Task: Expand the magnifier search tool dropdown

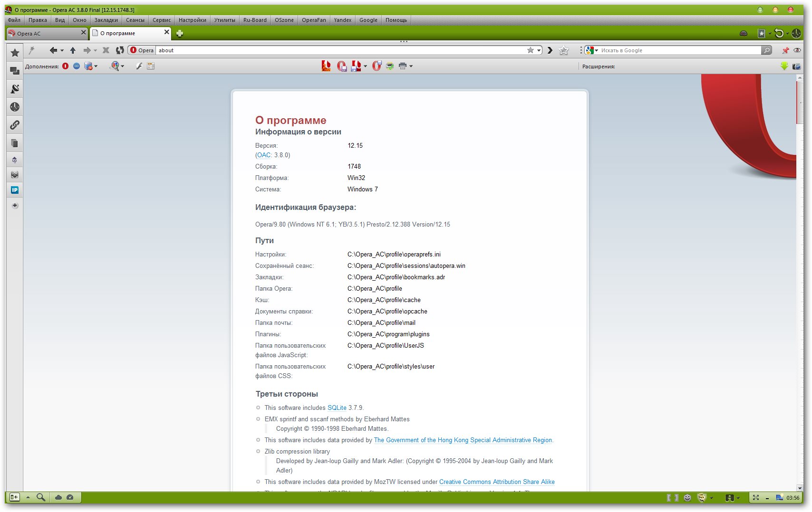Action: [122, 66]
